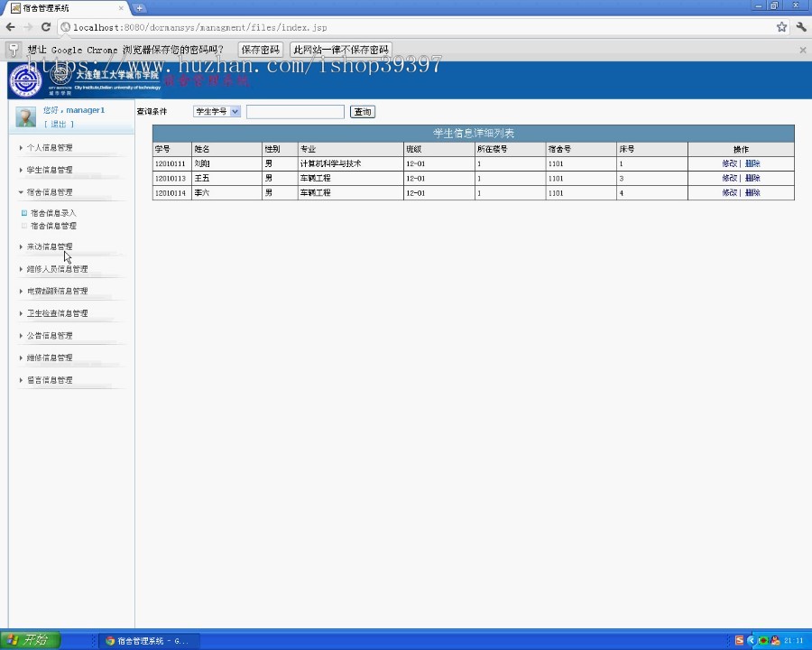Click the 宿舍信息管理 submenu bullet icon
This screenshot has width=812, height=650.
click(x=23, y=226)
